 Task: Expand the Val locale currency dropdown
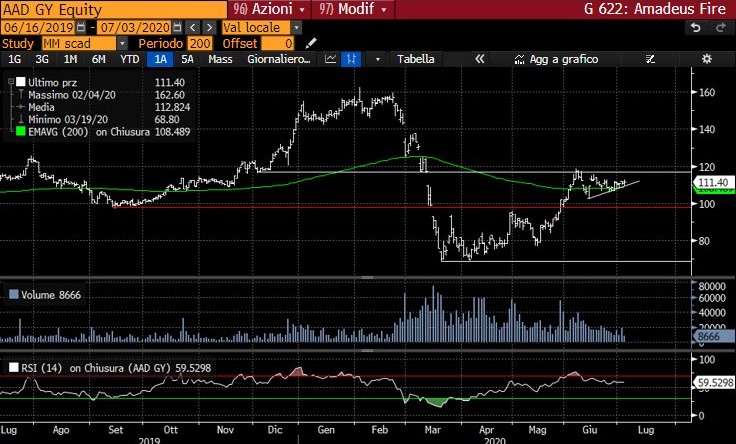tap(296, 28)
